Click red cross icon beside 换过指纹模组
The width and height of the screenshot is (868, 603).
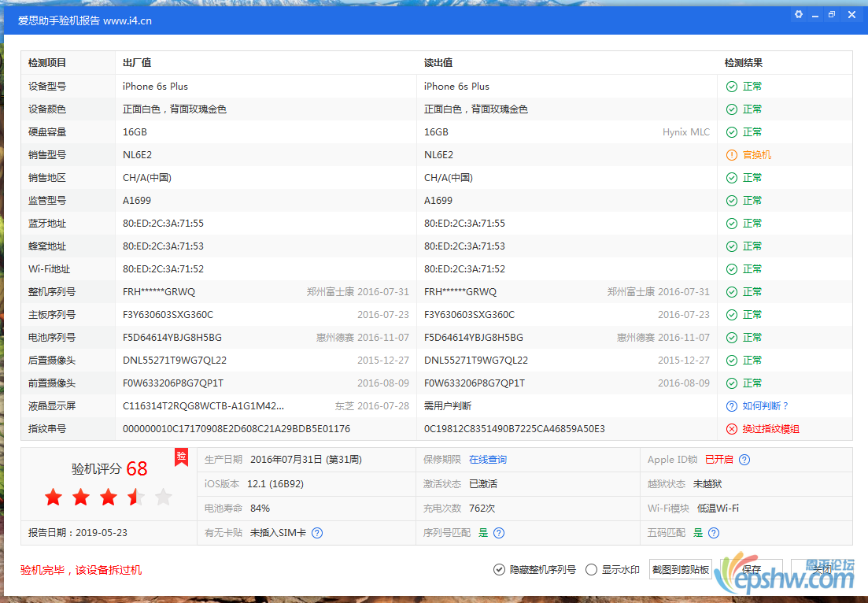[x=732, y=429]
